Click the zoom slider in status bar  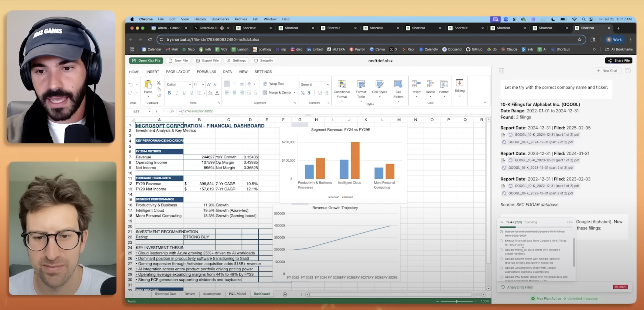click(x=457, y=301)
